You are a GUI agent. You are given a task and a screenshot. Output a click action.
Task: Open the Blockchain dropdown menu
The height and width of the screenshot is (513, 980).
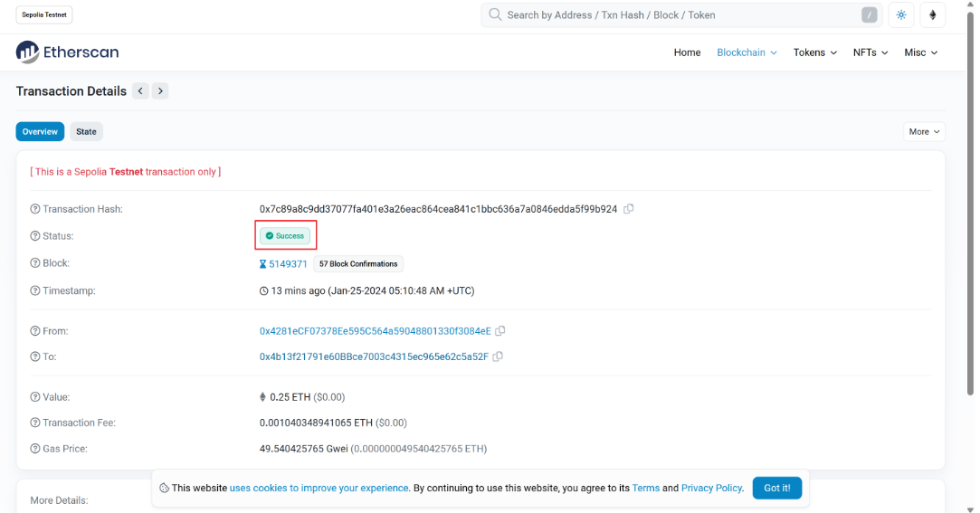pyautogui.click(x=747, y=52)
